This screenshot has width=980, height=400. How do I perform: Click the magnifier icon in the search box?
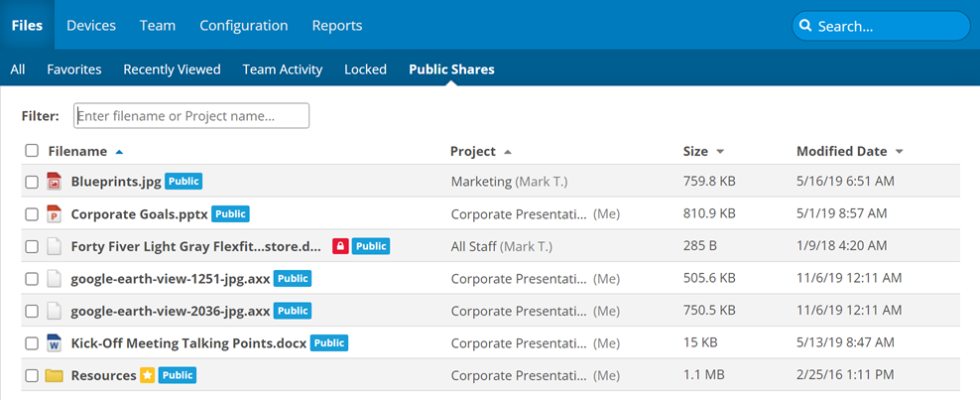(806, 26)
